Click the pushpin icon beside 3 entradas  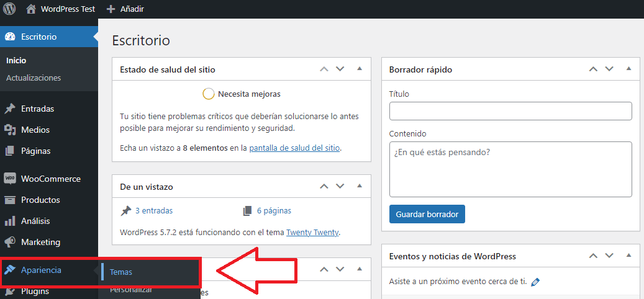(125, 211)
